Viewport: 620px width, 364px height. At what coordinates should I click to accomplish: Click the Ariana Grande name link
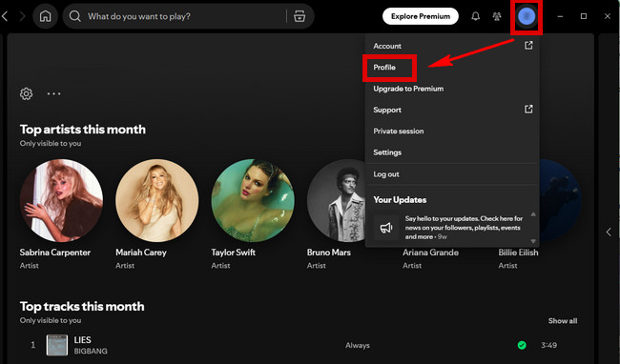coord(430,253)
